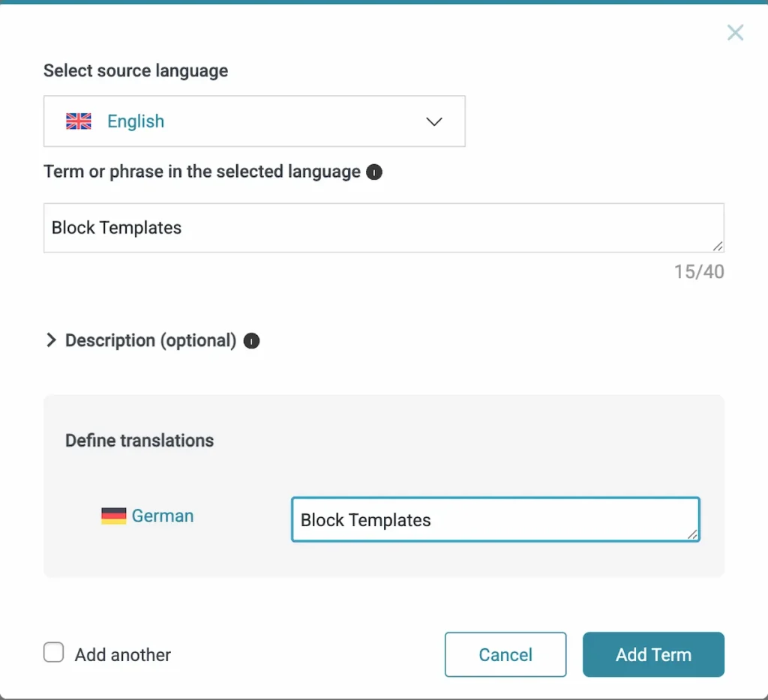Toggle Add another off after checking it
This screenshot has width=768, height=700.
coord(53,652)
